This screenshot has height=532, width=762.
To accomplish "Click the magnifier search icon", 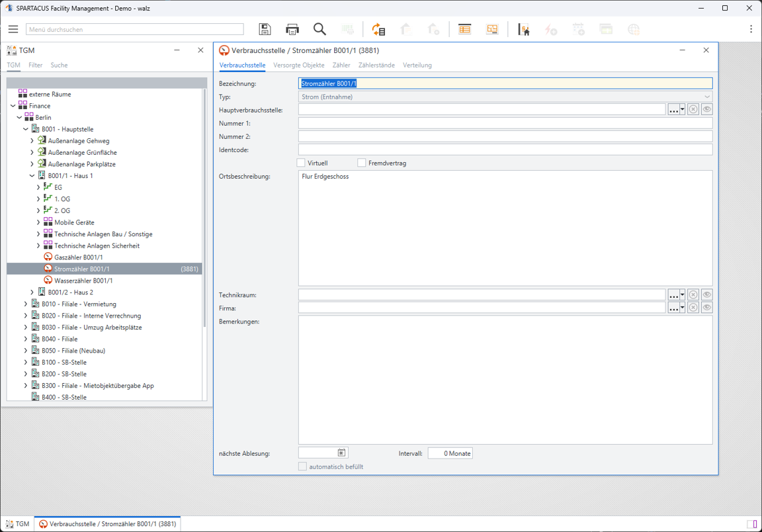I will tap(319, 29).
